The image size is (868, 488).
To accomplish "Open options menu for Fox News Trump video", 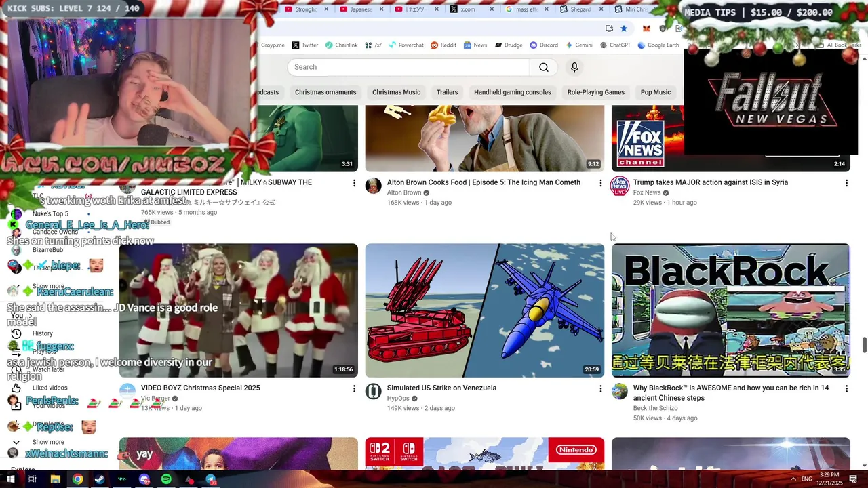I will click(x=846, y=183).
